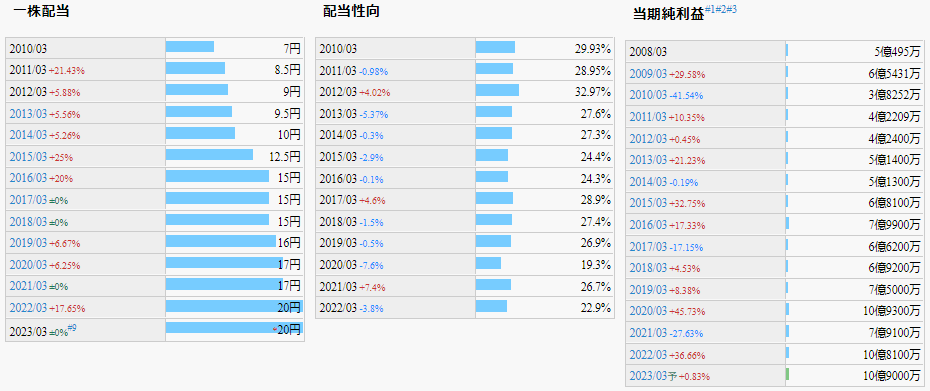Viewport: 930px width, 391px height.
Task: Open footnote #3 next to 当期純利益
Action: pos(731,9)
